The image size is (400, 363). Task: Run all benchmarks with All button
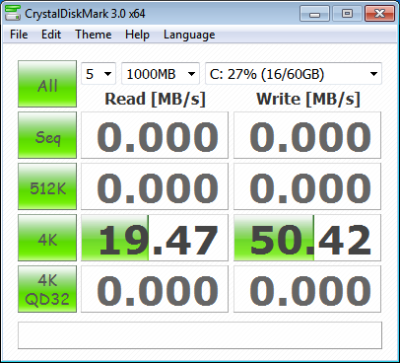coord(47,84)
